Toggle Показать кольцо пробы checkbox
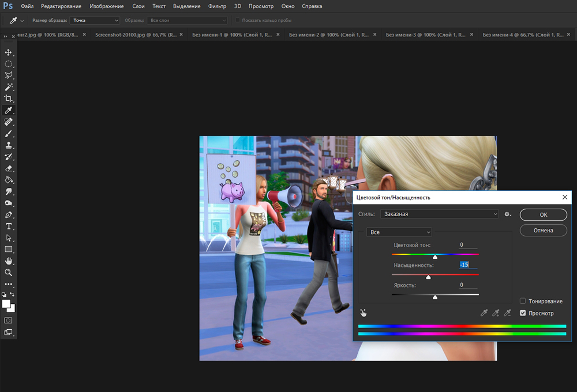Viewport: 577px width, 392px height. click(238, 20)
